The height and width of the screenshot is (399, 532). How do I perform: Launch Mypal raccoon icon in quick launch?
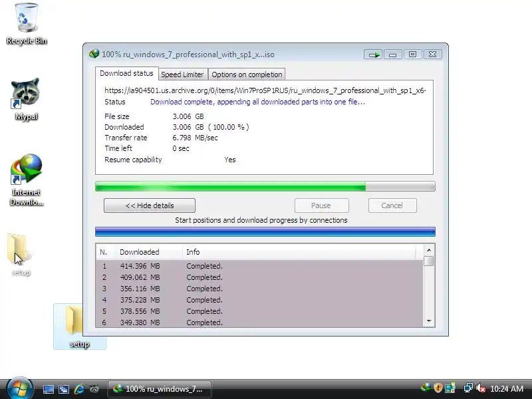pyautogui.click(x=94, y=389)
